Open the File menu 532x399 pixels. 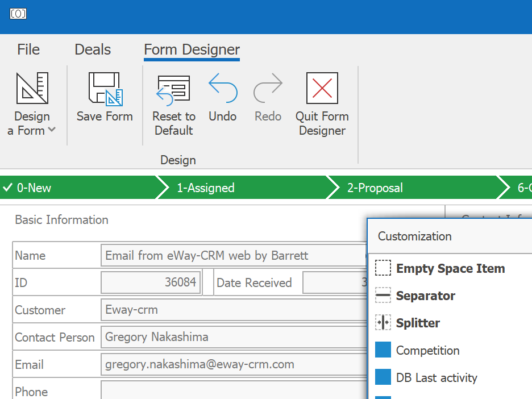28,49
